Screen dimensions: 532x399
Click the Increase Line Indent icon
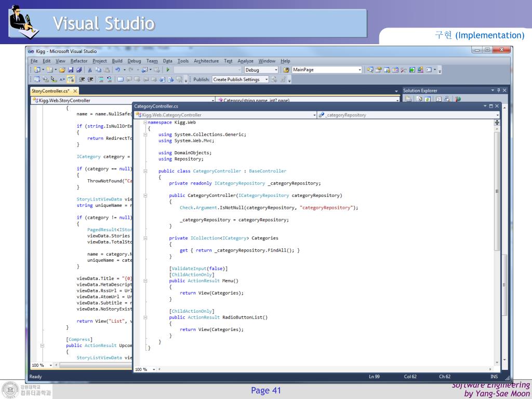coord(90,79)
